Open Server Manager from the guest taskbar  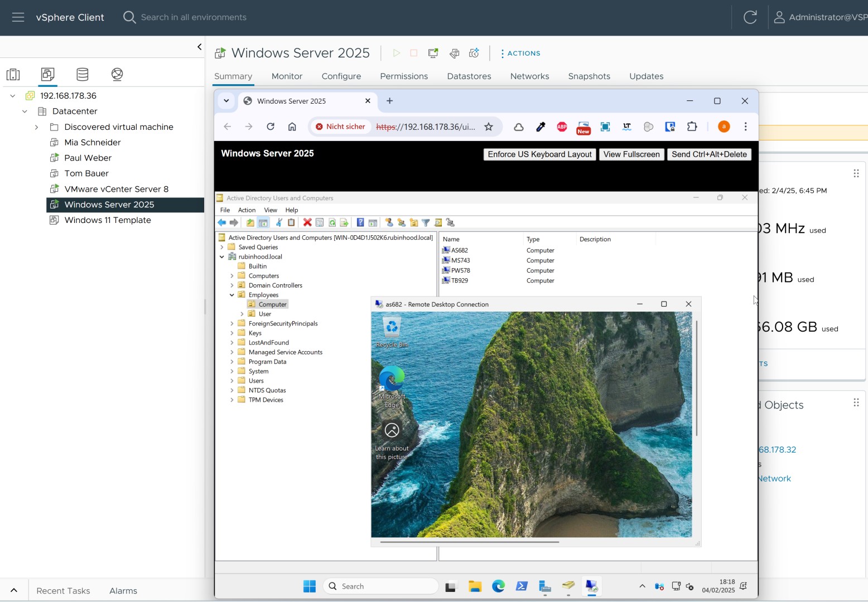(x=545, y=586)
